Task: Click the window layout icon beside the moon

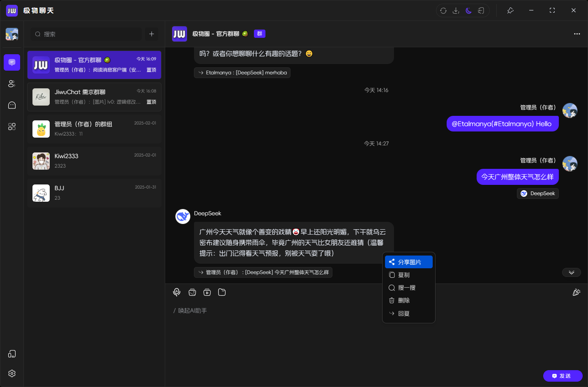Action: tap(481, 11)
